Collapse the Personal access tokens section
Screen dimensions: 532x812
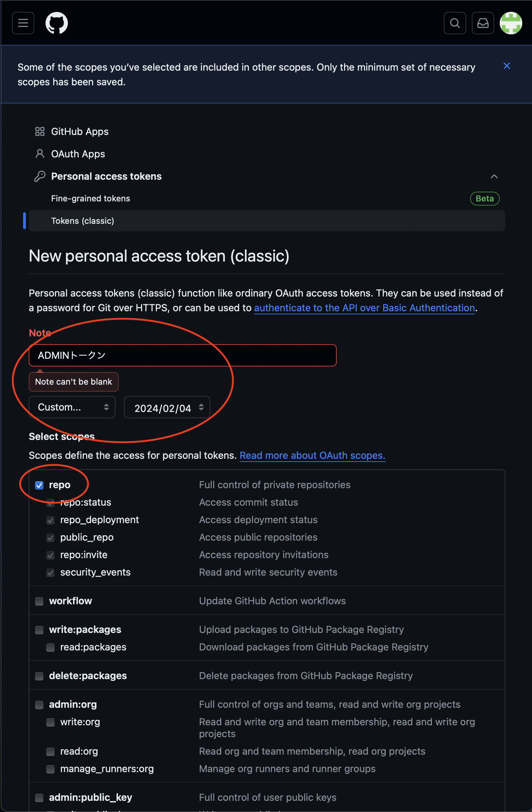(x=494, y=176)
